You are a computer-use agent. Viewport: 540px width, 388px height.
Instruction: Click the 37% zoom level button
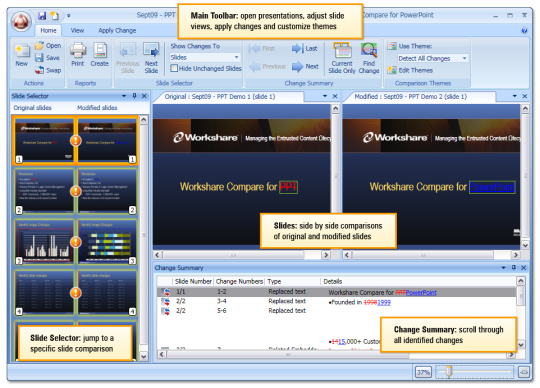[x=423, y=372]
